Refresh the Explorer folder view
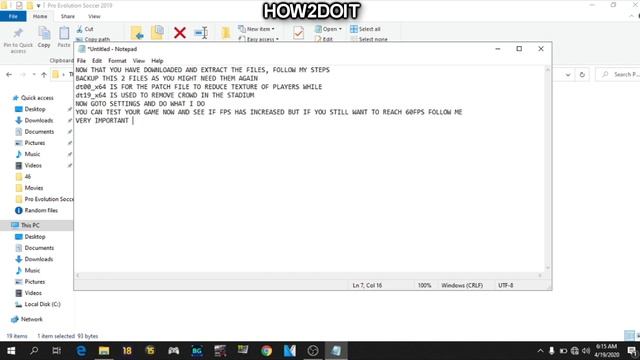Screen dimensions: 640x360 pos(582,75)
